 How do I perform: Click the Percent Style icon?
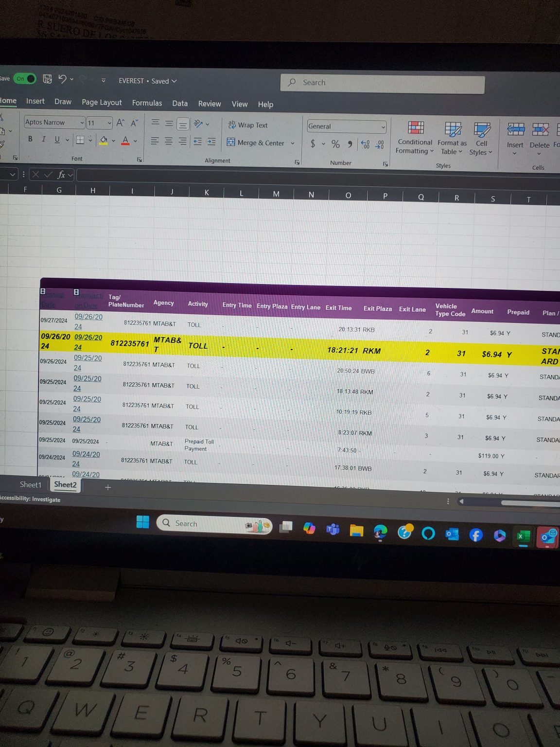(x=335, y=144)
